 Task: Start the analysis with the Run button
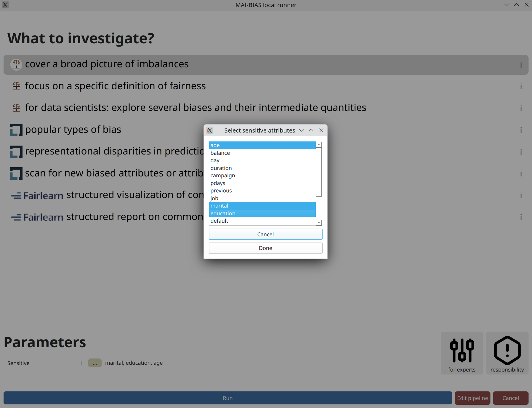(227, 398)
